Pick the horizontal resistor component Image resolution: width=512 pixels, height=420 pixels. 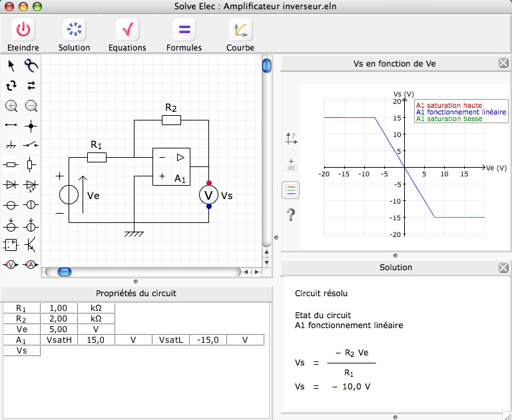pyautogui.click(x=11, y=164)
